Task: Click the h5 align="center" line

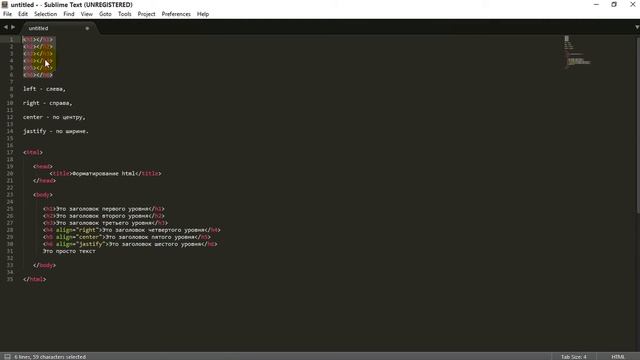Action: 127,237
